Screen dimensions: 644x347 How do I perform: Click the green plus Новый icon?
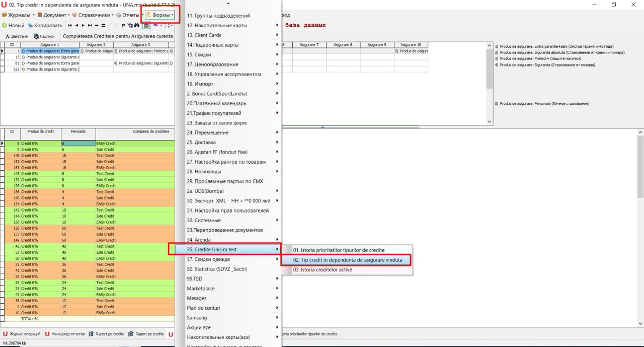tap(4, 25)
